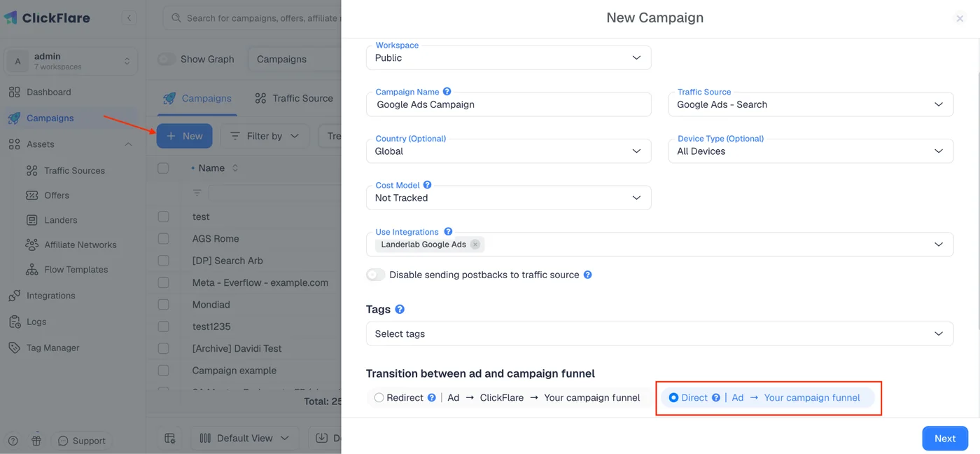Select the checkbox for AGS Rome
This screenshot has height=454, width=980.
(163, 239)
